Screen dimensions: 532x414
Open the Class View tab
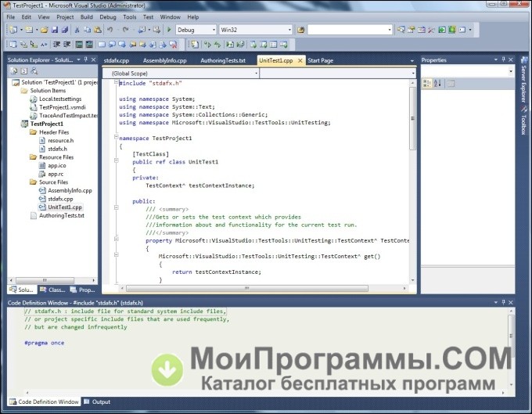tap(53, 290)
